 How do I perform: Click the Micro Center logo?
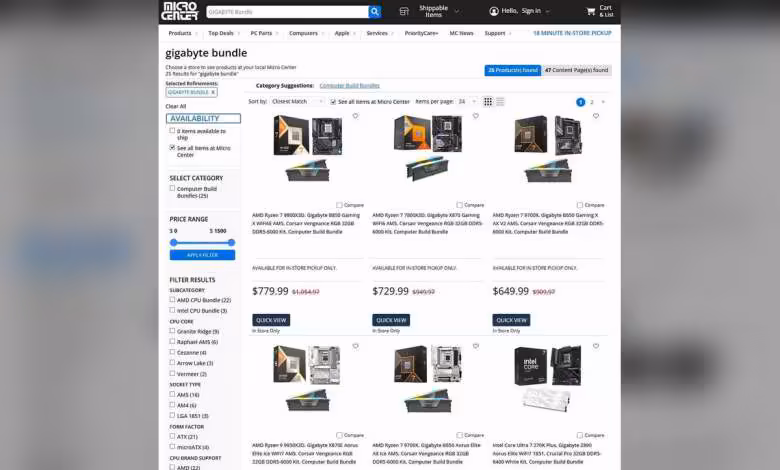click(180, 11)
